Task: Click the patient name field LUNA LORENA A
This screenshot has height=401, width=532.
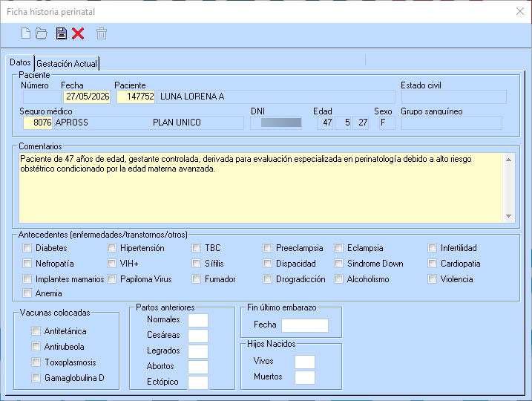Action: [x=275, y=97]
